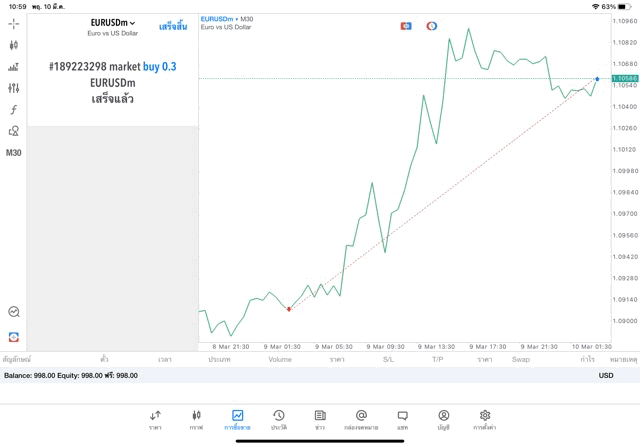Click the ประเภท column header
The width and height of the screenshot is (640, 447).
[x=219, y=360]
